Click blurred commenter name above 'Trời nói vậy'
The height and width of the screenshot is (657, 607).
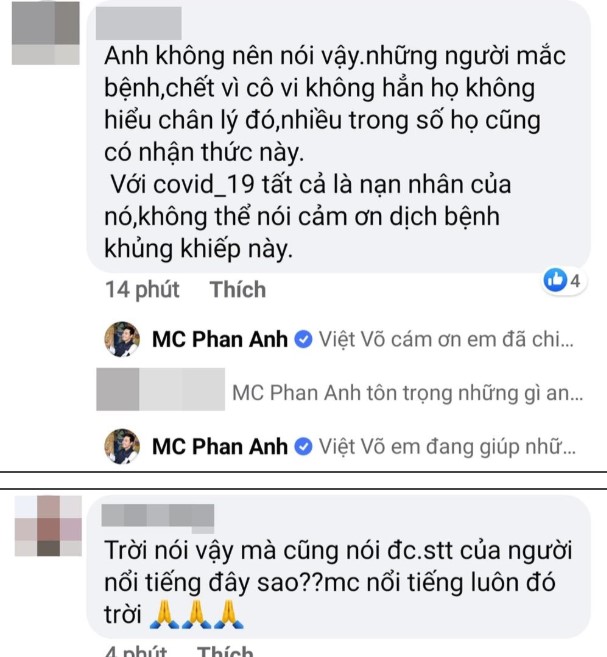[x=158, y=515]
